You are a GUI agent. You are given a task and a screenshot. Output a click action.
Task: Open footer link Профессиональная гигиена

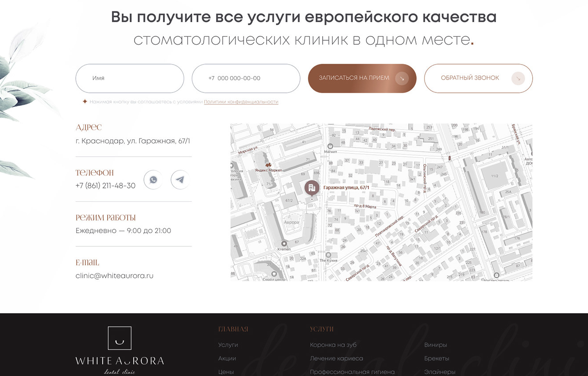tap(352, 372)
